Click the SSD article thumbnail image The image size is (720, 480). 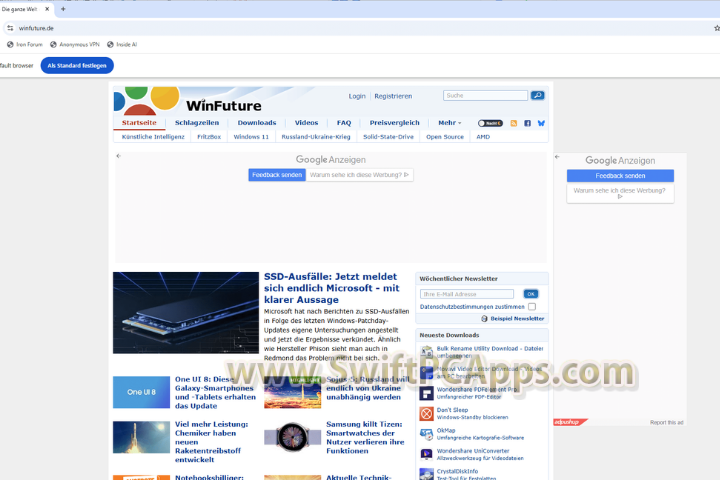[x=186, y=313]
